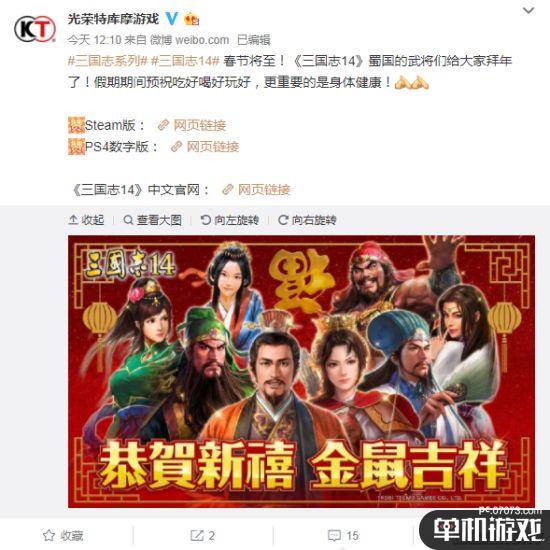Click the membership badge beside username
Viewport: 550px width, 550px height.
[x=192, y=19]
